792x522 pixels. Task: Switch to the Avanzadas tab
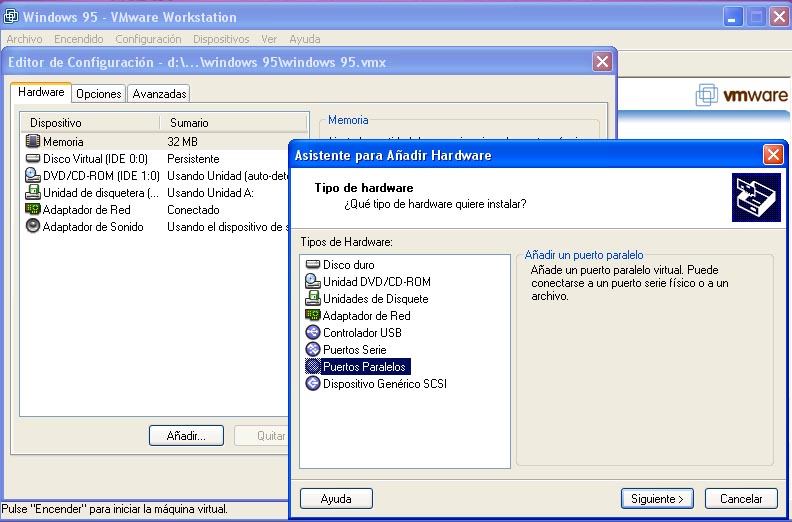pyautogui.click(x=159, y=93)
